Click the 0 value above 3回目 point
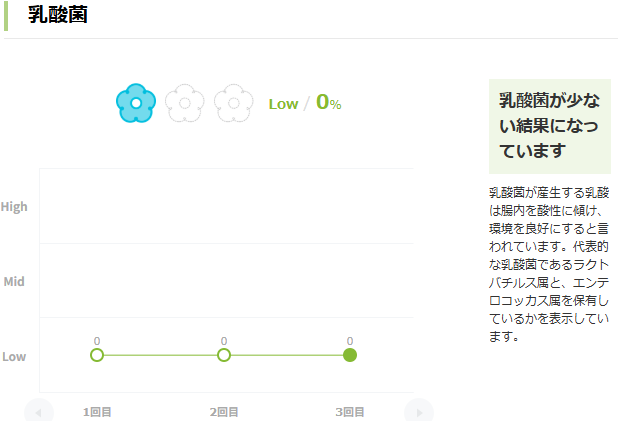This screenshot has height=421, width=618. [x=350, y=341]
